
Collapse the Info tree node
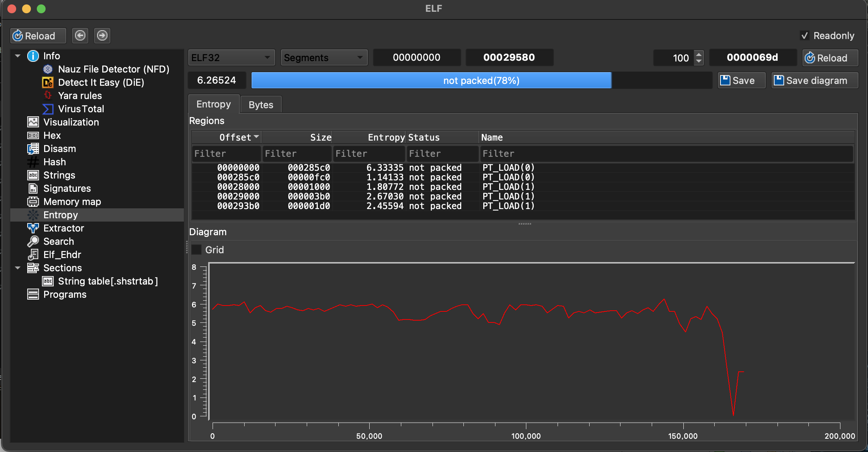tap(18, 56)
